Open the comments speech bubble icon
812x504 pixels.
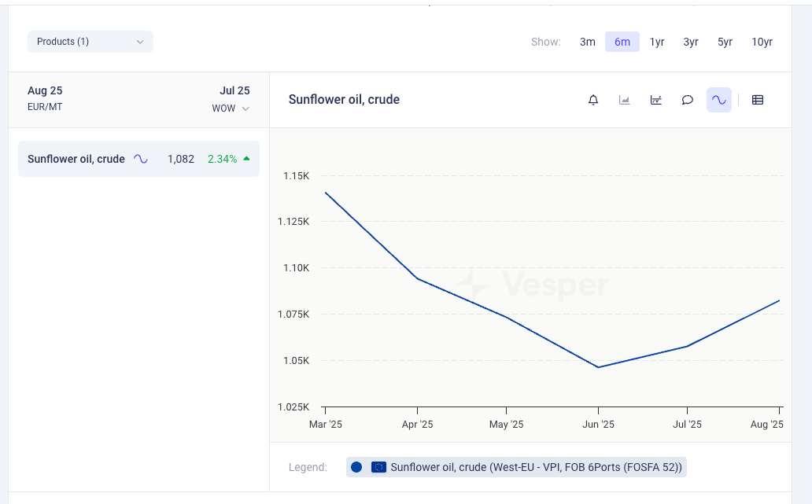pyautogui.click(x=688, y=100)
